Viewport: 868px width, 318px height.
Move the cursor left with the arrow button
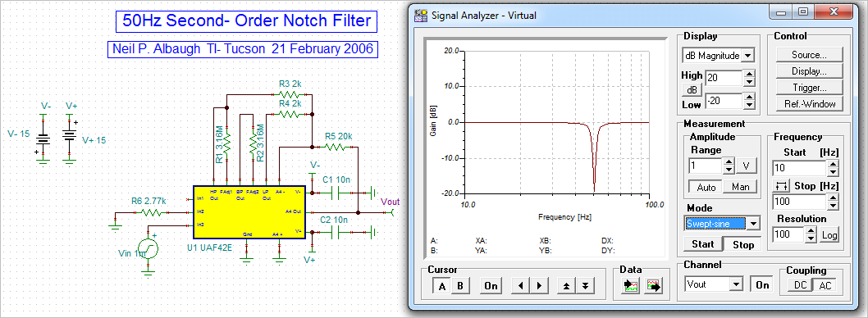click(520, 286)
